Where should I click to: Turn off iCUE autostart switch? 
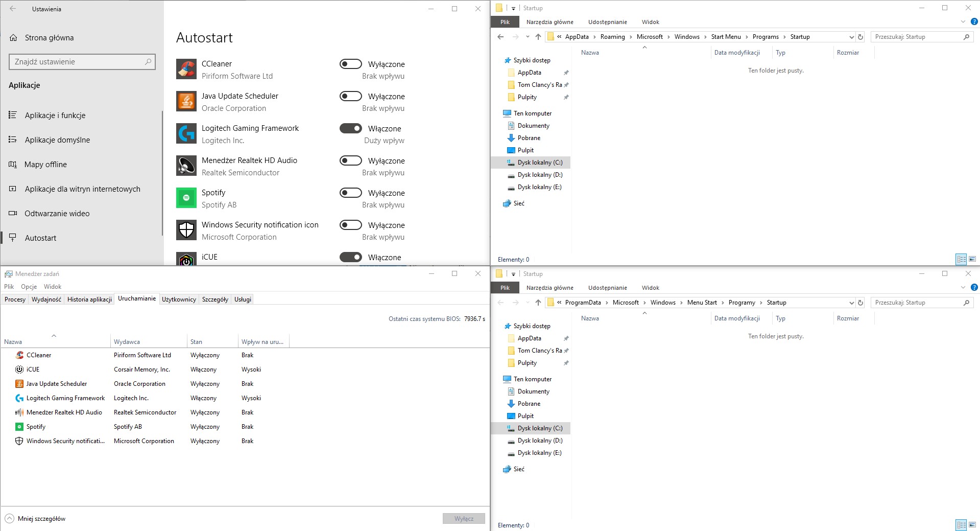tap(351, 257)
